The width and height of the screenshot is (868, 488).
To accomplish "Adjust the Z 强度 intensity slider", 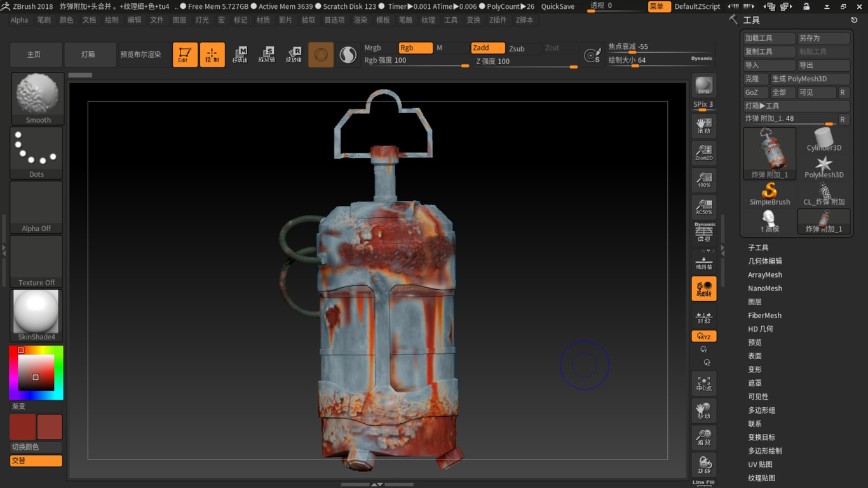I will coord(527,62).
